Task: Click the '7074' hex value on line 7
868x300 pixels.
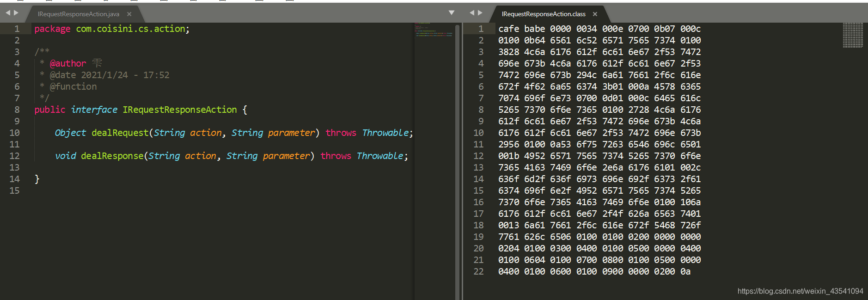Action: (508, 98)
